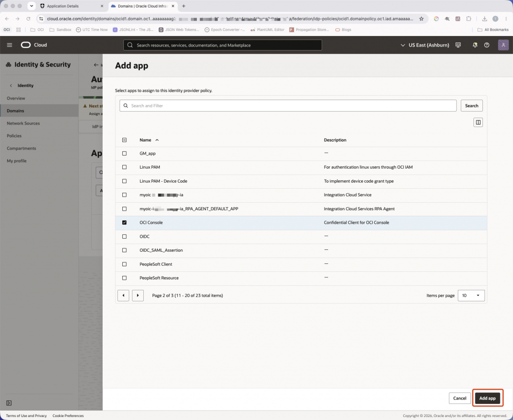Sort by the Name column arrow
513x420 pixels.
point(157,140)
